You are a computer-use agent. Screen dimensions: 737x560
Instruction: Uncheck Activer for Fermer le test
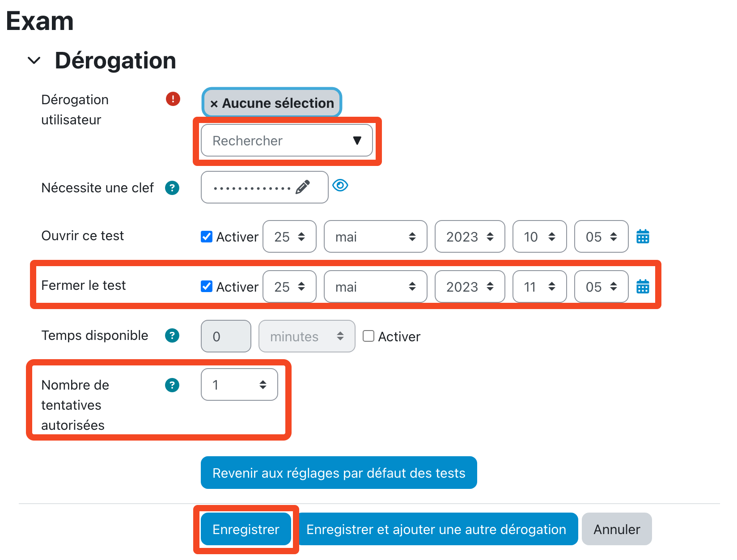[207, 286]
